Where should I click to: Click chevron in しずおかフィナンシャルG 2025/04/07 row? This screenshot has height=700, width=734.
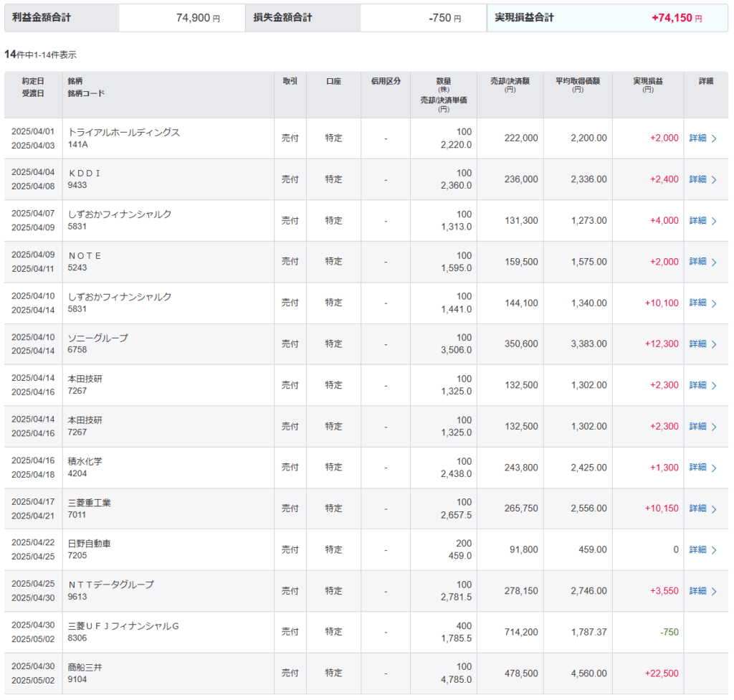click(714, 221)
